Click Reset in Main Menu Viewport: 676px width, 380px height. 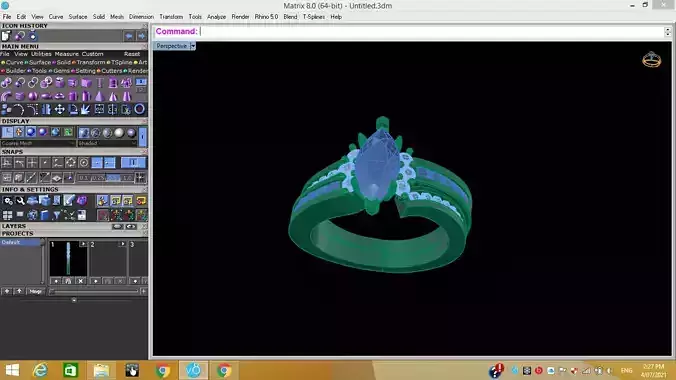click(x=132, y=54)
